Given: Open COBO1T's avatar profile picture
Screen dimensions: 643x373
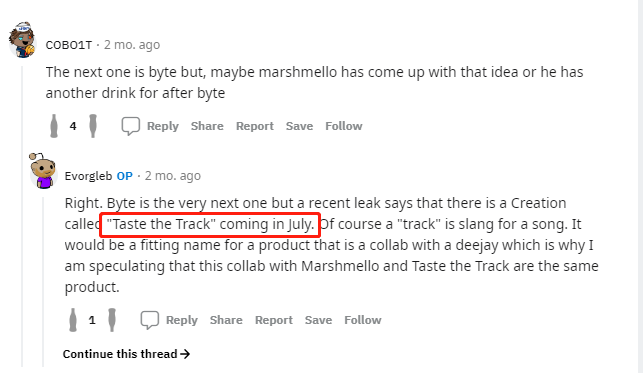Looking at the screenshot, I should point(23,40).
